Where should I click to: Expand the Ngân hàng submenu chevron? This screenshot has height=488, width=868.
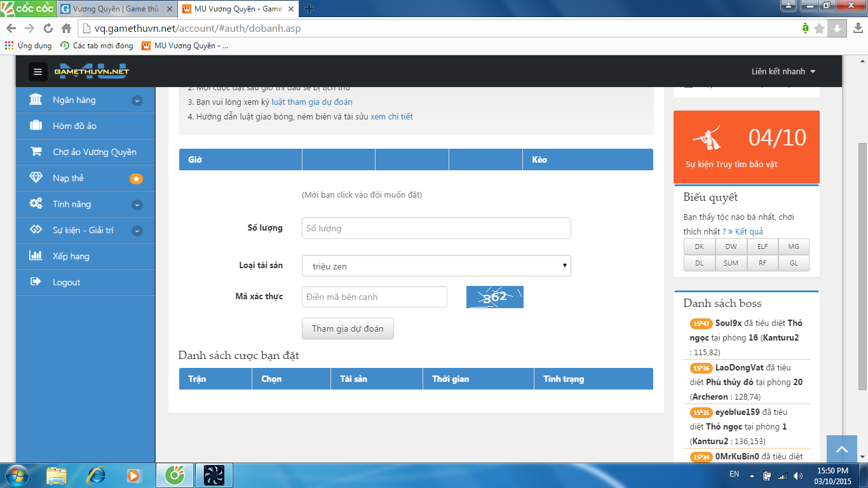(x=137, y=100)
